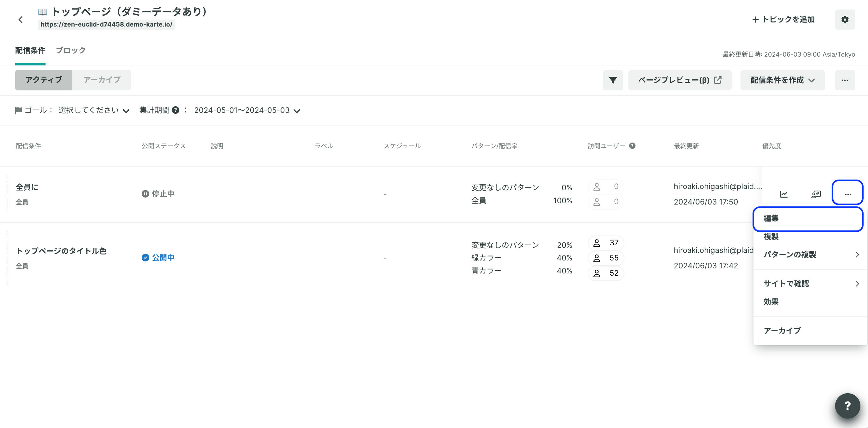This screenshot has height=428, width=868.
Task: Click the 優先度 column header
Action: coord(772,146)
